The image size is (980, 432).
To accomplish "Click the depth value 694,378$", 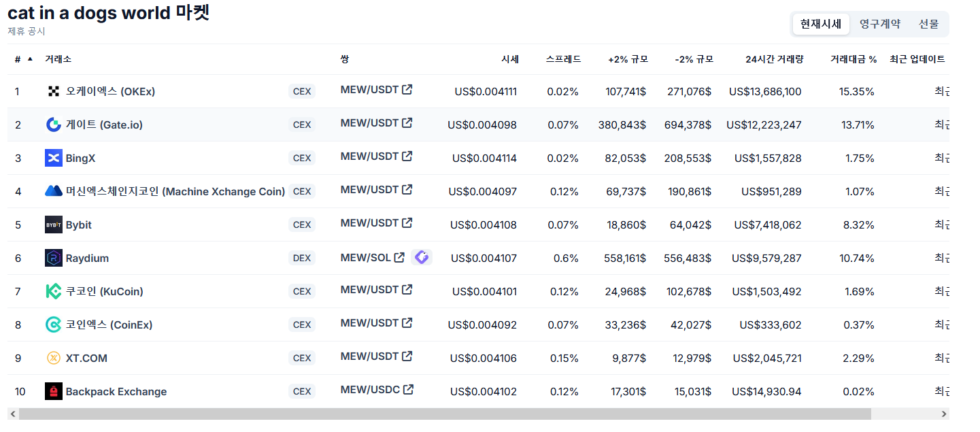I will [x=688, y=124].
